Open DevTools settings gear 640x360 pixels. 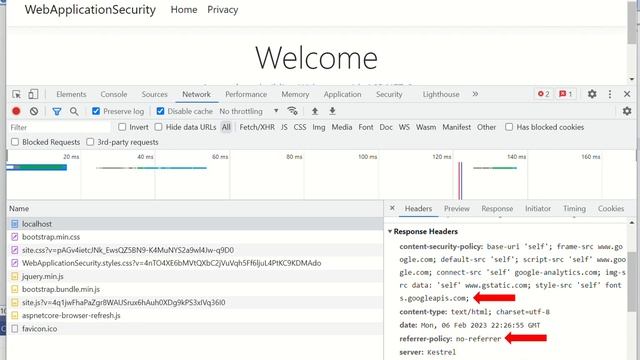tap(592, 94)
